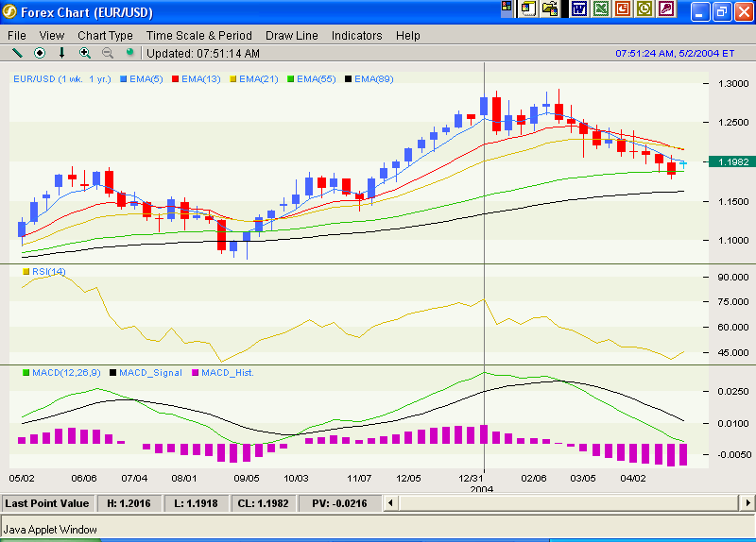The width and height of the screenshot is (756, 542).
Task: Click the red EMA(13) legend swatch
Action: [x=174, y=79]
